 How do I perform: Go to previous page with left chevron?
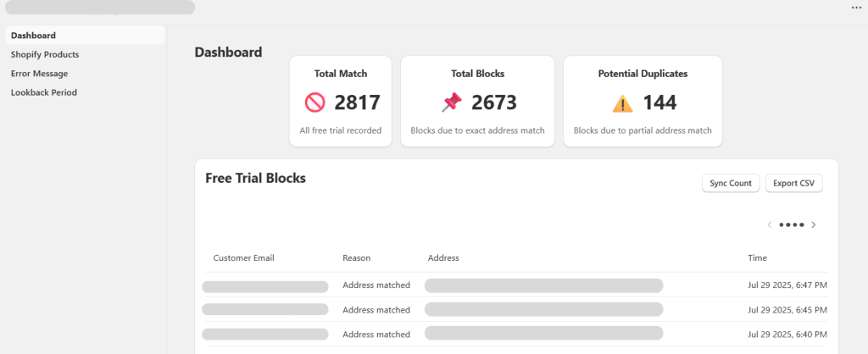[x=769, y=224]
